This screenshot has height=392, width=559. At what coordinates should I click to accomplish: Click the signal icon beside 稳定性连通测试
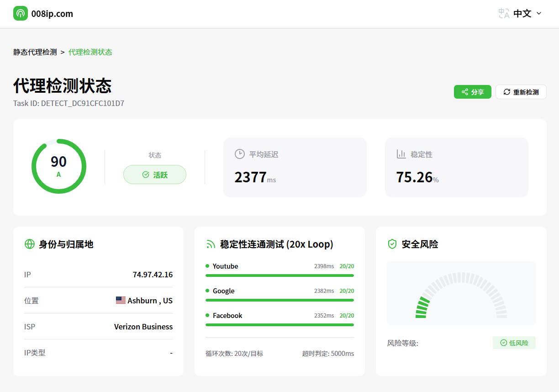click(211, 244)
